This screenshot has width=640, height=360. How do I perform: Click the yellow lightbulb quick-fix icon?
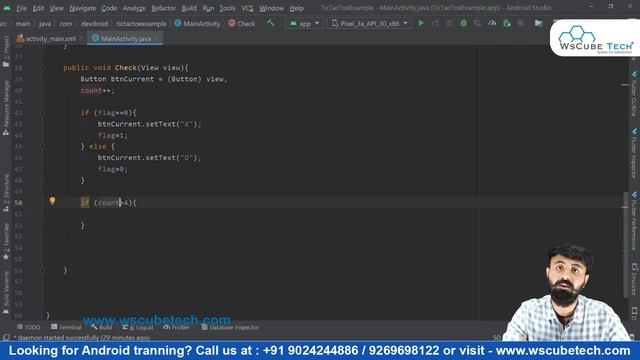point(52,201)
